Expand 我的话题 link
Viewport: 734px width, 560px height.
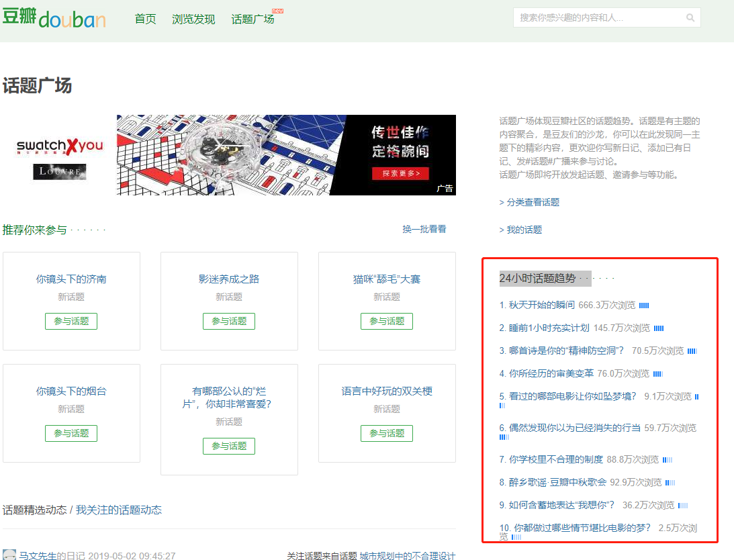(520, 230)
